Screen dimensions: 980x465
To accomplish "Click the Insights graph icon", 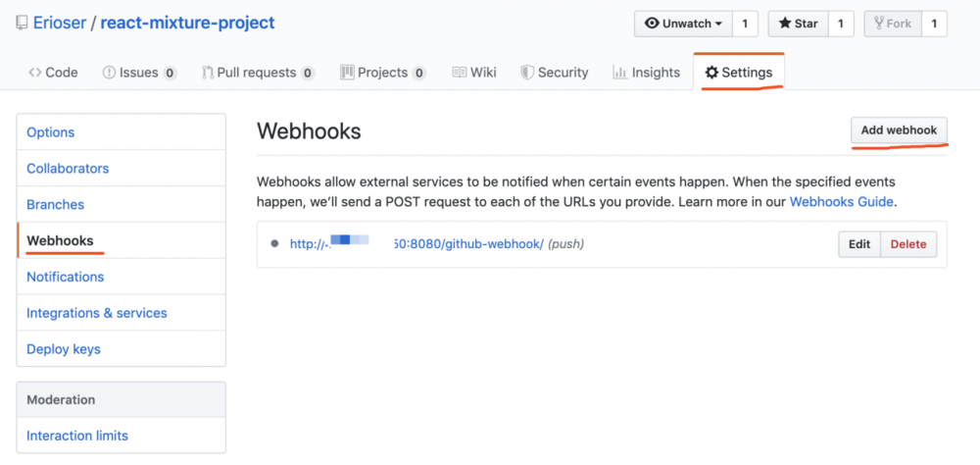I will pyautogui.click(x=619, y=73).
